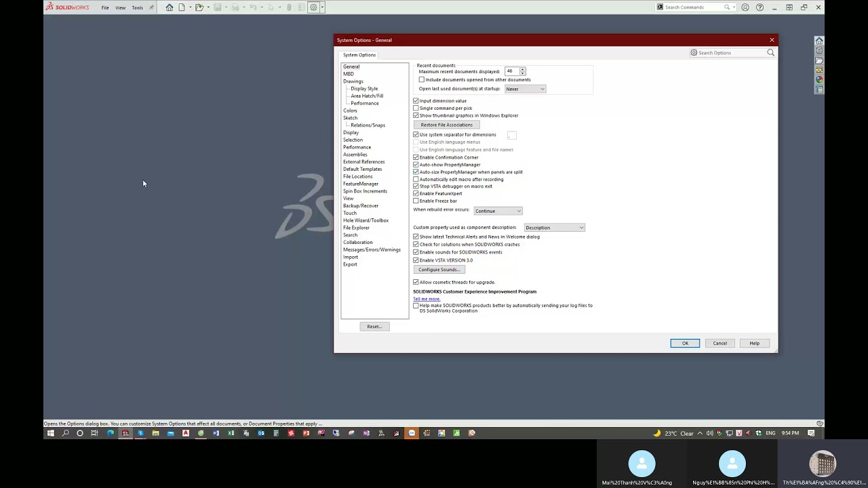Viewport: 868px width, 488px height.
Task: Click the Reset button
Action: point(374,327)
